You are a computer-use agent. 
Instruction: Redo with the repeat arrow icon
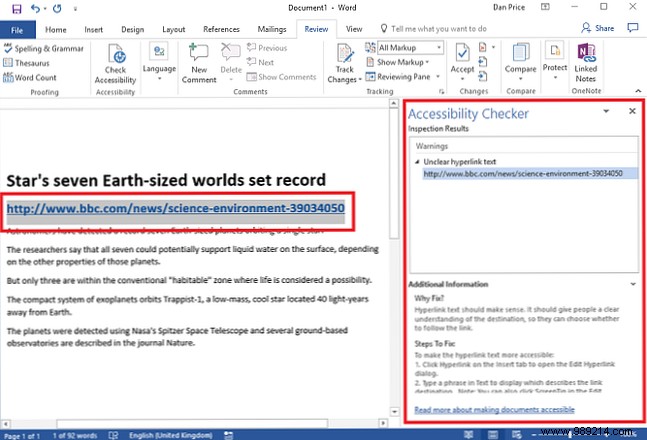57,8
